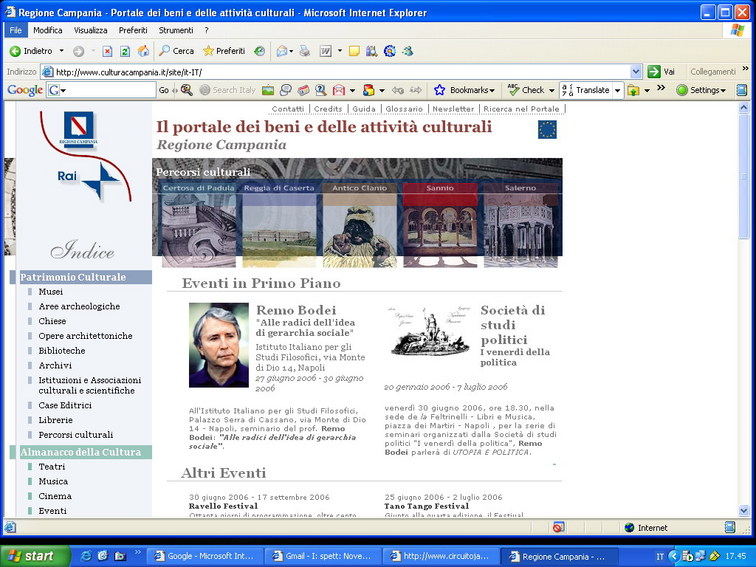Open the Windows start button
Screen dimensions: 756x567
tap(35, 556)
